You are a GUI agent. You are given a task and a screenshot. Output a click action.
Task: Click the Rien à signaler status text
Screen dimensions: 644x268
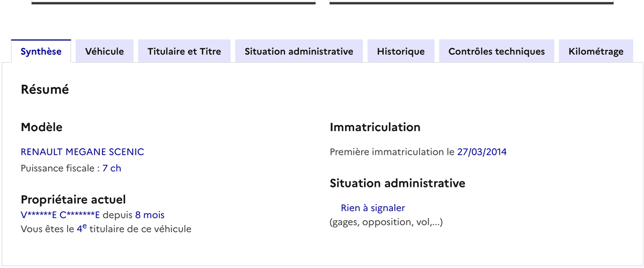[372, 208]
